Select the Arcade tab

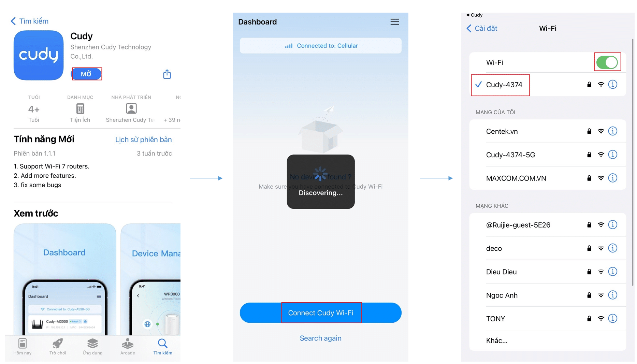point(128,347)
